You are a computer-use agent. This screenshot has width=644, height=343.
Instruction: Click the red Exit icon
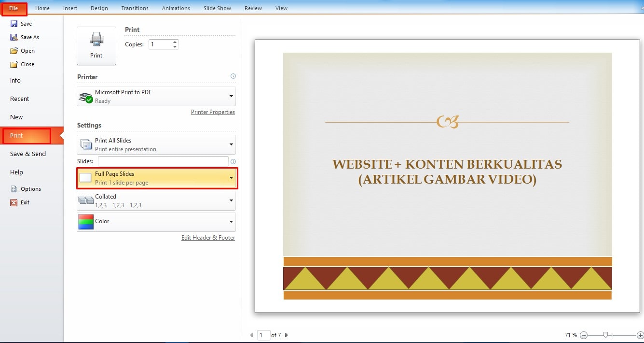(x=14, y=202)
